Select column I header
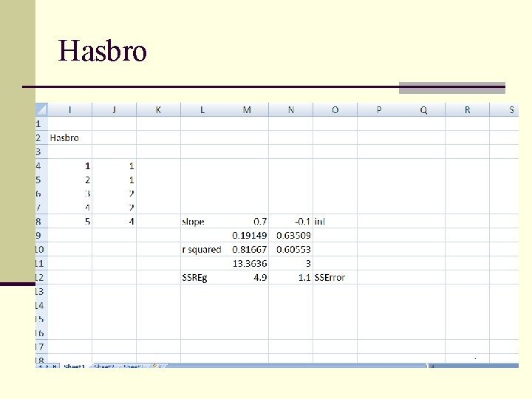 (70, 109)
